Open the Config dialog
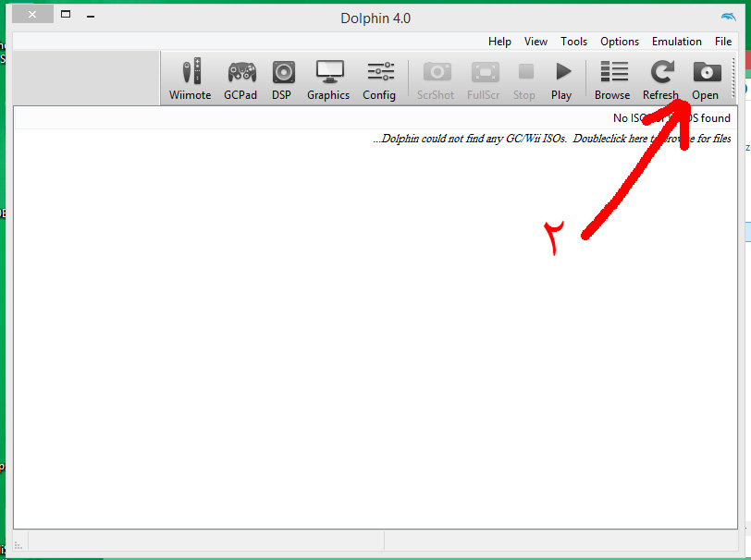The height and width of the screenshot is (560, 751). [x=379, y=79]
